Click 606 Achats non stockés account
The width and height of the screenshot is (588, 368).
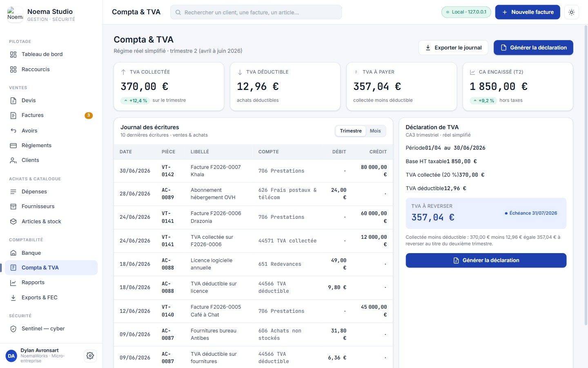coord(280,334)
